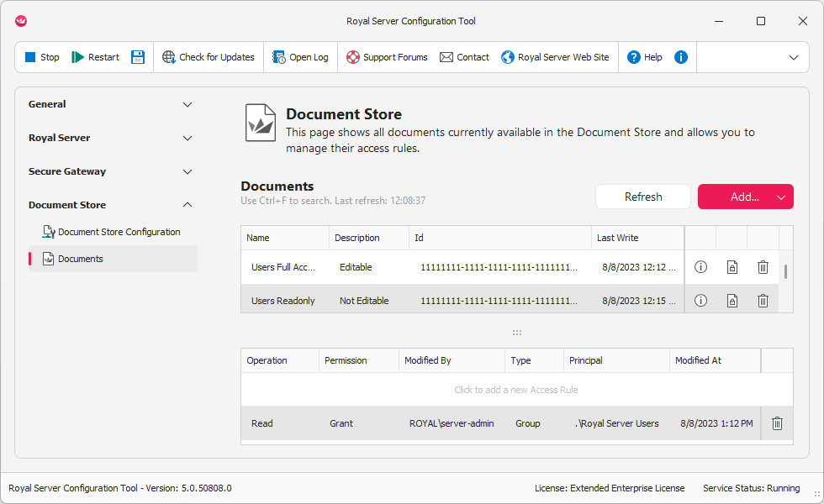Click the Royal Server app logo icon

tap(21, 21)
